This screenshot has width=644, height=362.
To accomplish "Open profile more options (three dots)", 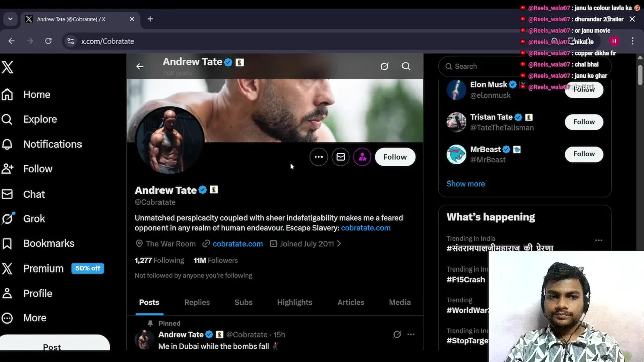I will 318,157.
